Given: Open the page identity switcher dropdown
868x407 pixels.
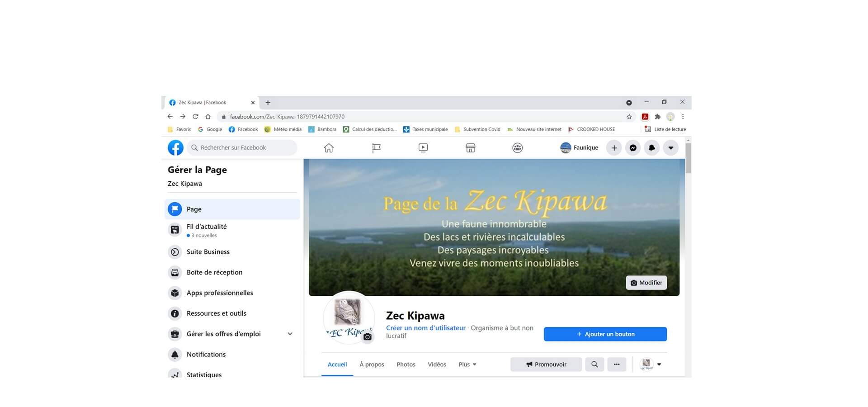Looking at the screenshot, I should pyautogui.click(x=651, y=364).
